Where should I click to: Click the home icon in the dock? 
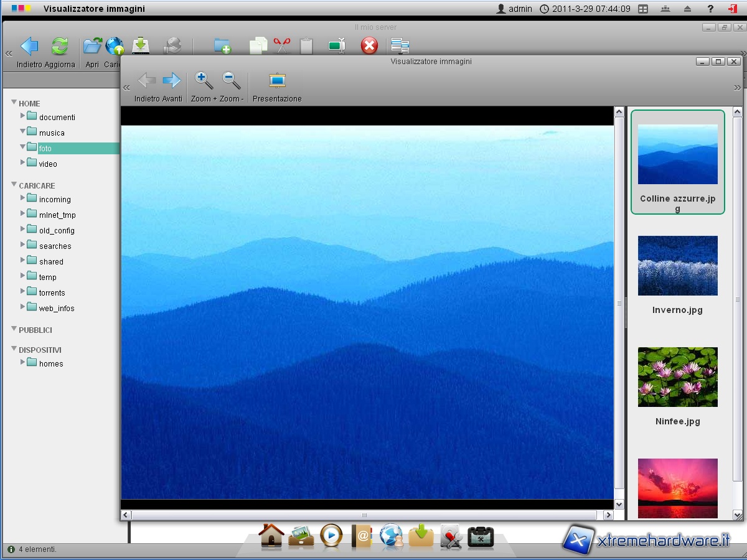coord(271,536)
